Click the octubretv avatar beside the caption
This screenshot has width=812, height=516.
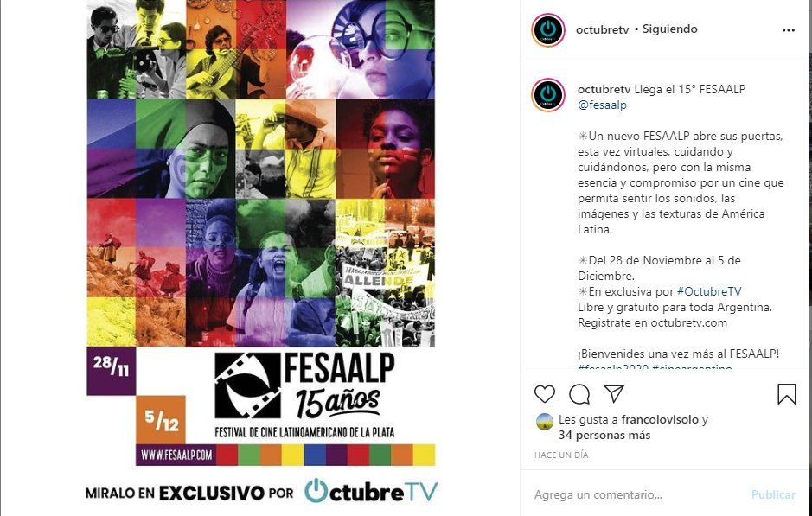pos(548,95)
